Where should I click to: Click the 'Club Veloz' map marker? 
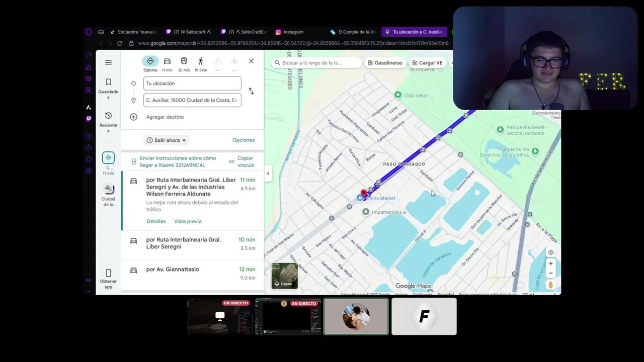pos(398,95)
